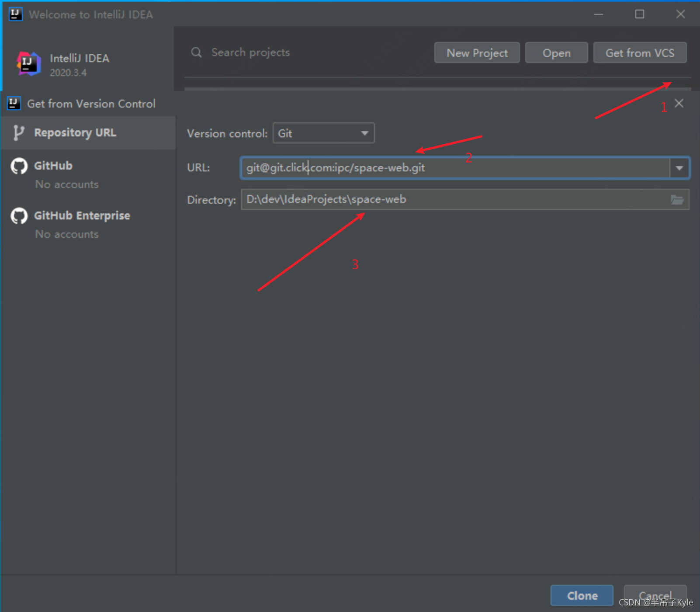
Task: Open the Version control Git dropdown
Action: [x=323, y=133]
